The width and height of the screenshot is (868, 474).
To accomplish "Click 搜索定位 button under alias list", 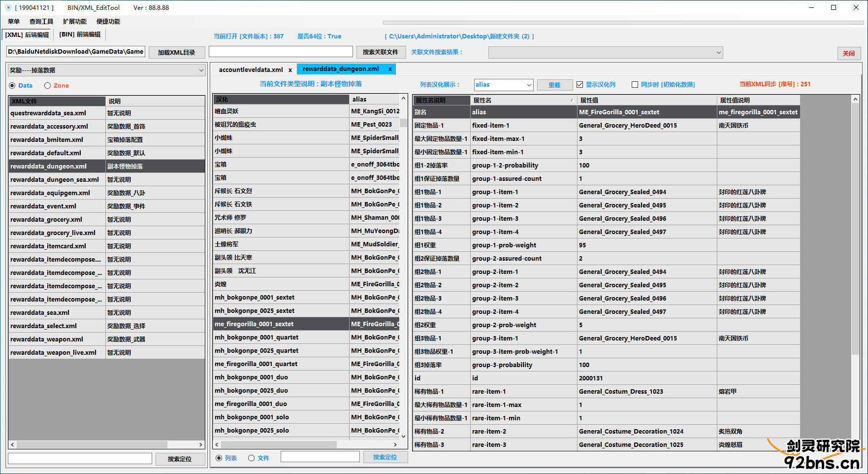I will [x=385, y=457].
